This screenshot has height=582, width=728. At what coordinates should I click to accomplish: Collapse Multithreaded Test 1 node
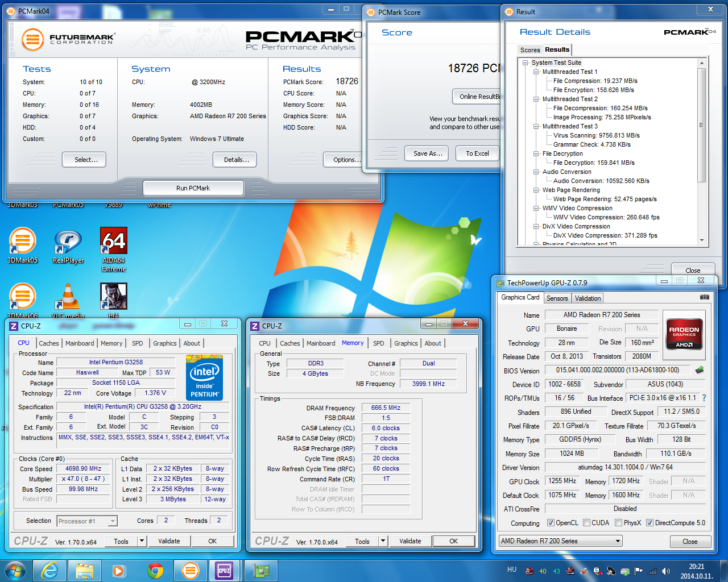(536, 72)
